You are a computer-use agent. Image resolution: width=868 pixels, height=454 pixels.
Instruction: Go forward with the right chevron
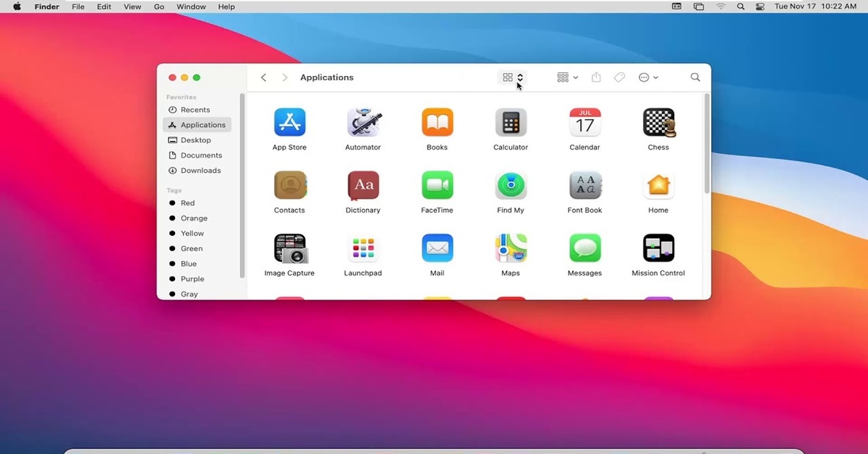[x=285, y=77]
